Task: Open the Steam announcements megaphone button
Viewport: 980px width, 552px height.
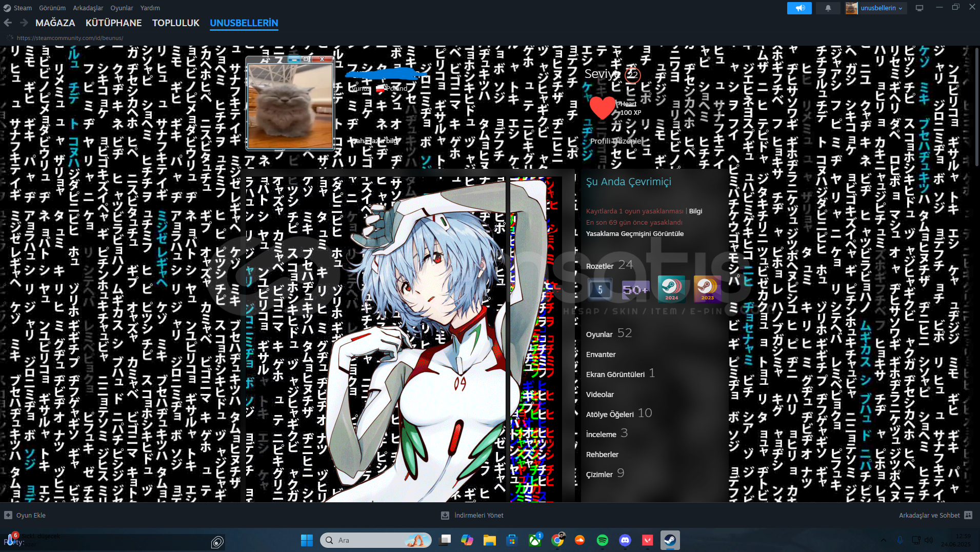Action: click(x=799, y=8)
